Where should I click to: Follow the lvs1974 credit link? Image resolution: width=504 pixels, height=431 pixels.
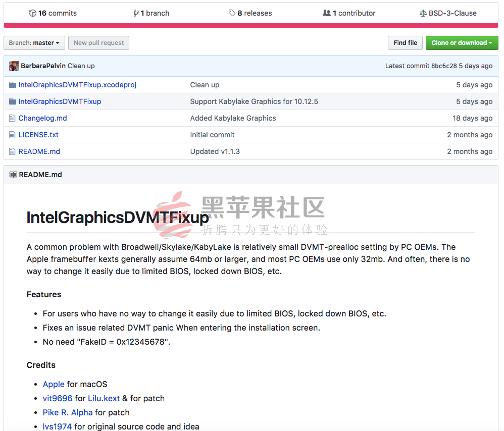pos(57,426)
